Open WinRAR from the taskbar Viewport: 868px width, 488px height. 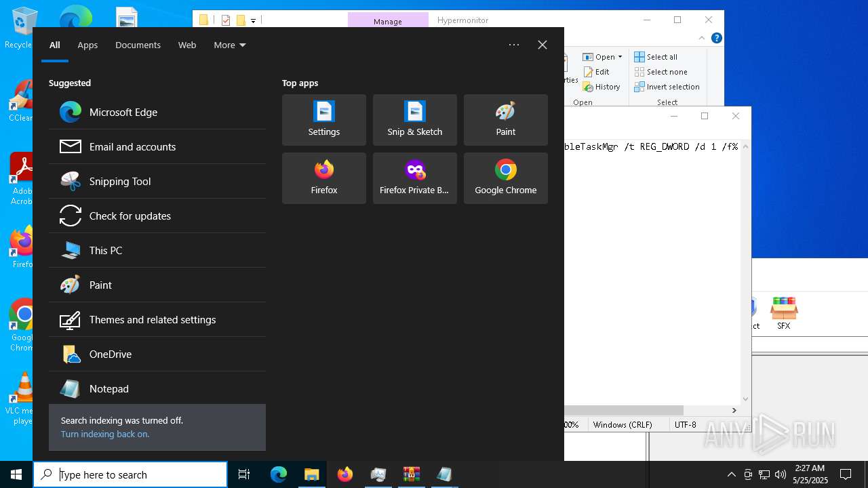point(412,474)
